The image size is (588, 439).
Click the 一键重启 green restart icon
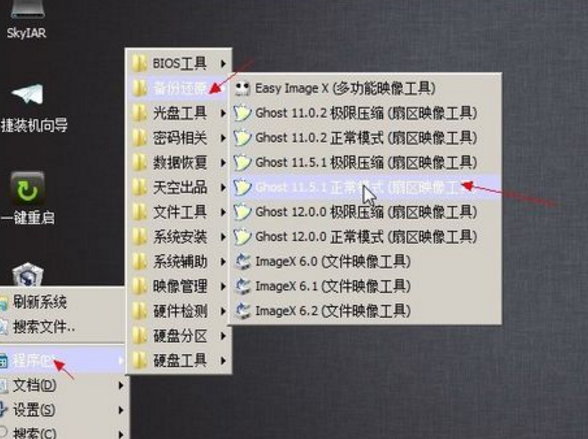pos(27,189)
